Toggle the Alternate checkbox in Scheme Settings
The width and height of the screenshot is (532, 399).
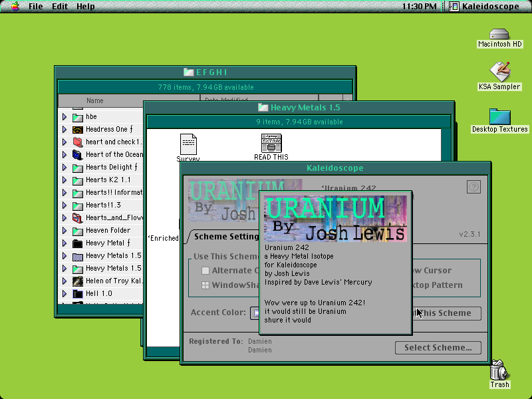point(205,271)
